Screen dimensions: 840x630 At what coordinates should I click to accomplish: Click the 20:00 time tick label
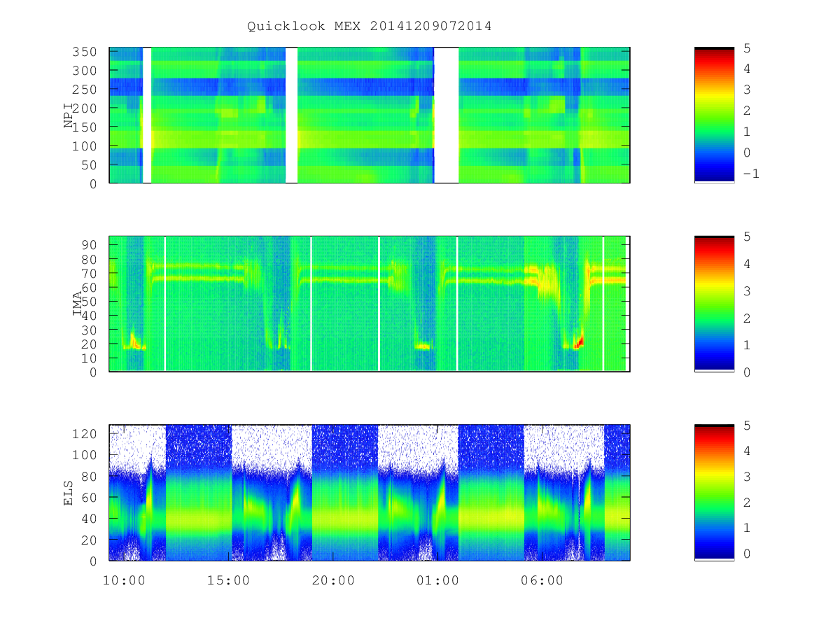coord(333,580)
